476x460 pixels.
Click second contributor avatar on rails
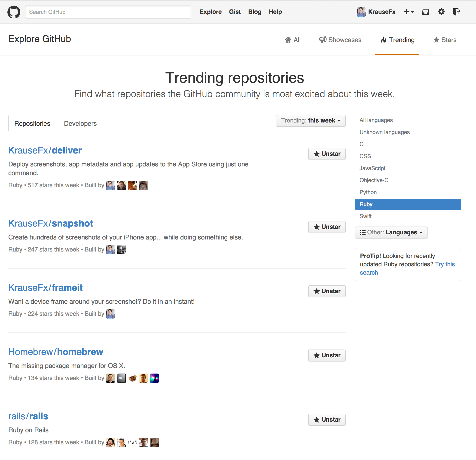pyautogui.click(x=122, y=442)
